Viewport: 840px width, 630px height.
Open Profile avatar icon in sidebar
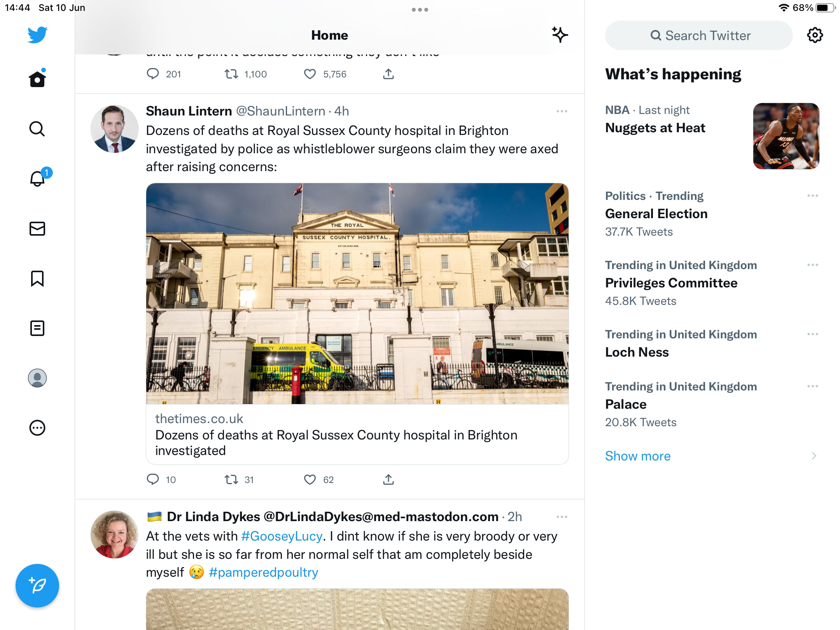click(x=37, y=378)
